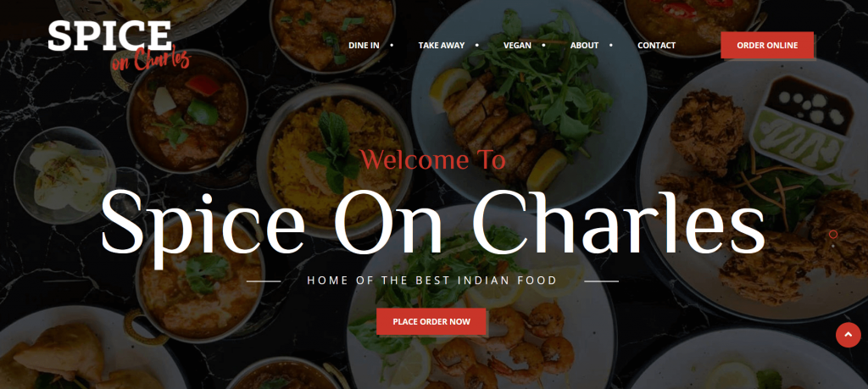The width and height of the screenshot is (868, 389).
Task: Go to the Vegan menu section
Action: (517, 46)
